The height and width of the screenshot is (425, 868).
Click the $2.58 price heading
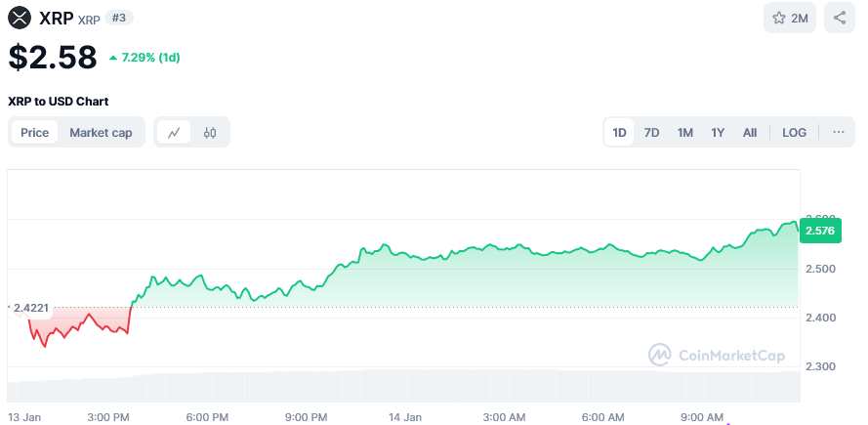tap(53, 57)
